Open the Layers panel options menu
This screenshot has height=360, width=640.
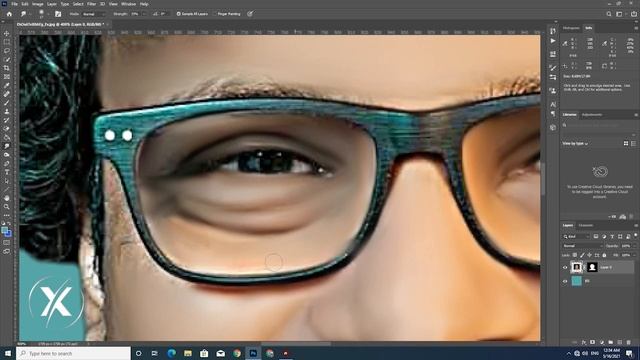(x=636, y=225)
